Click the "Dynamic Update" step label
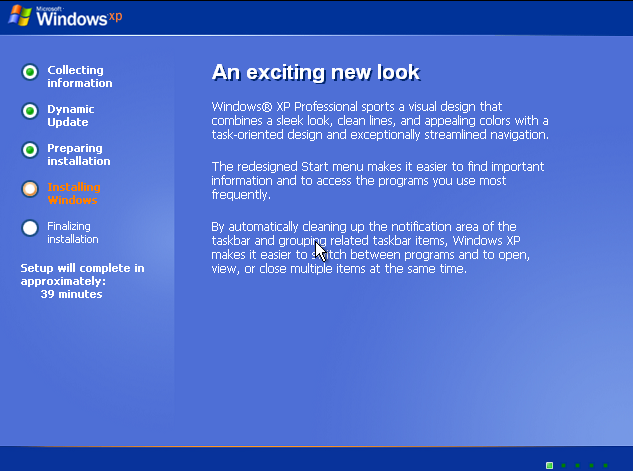The width and height of the screenshot is (633, 471). [x=71, y=116]
